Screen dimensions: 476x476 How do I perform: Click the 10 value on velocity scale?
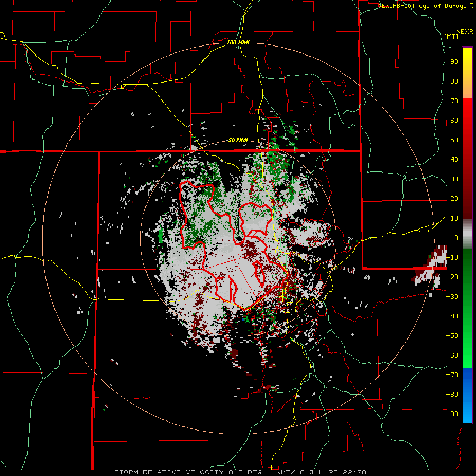[x=454, y=218]
